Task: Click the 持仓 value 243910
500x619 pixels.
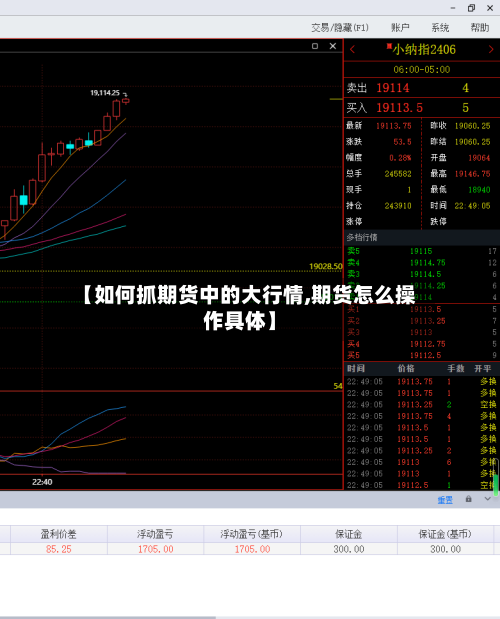Action: 398,206
